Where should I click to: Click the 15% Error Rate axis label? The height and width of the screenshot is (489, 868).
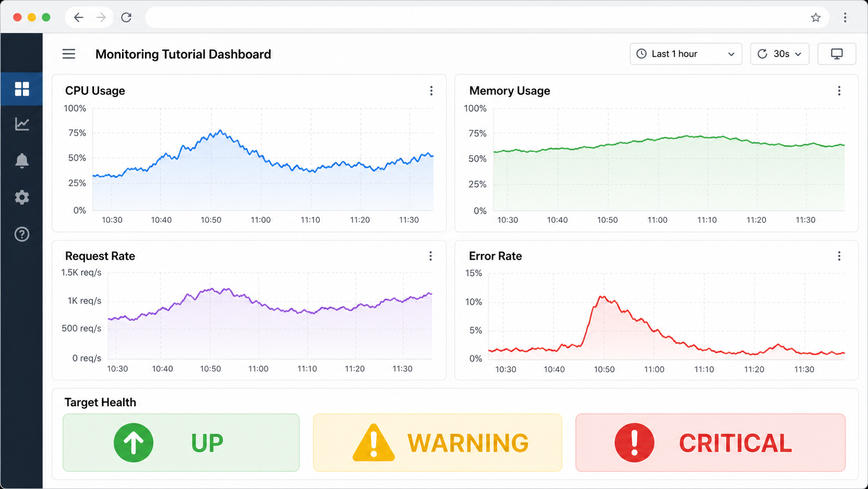(x=473, y=273)
